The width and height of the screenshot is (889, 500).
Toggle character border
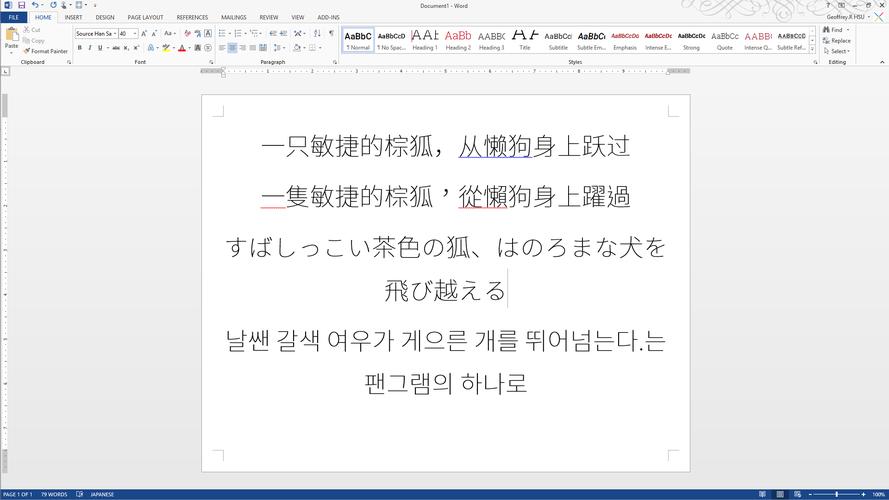[x=208, y=34]
